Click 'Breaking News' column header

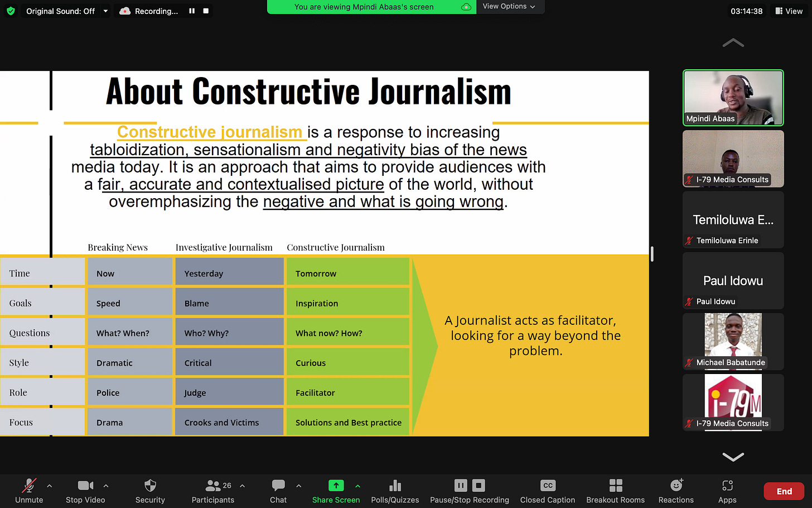tap(118, 247)
